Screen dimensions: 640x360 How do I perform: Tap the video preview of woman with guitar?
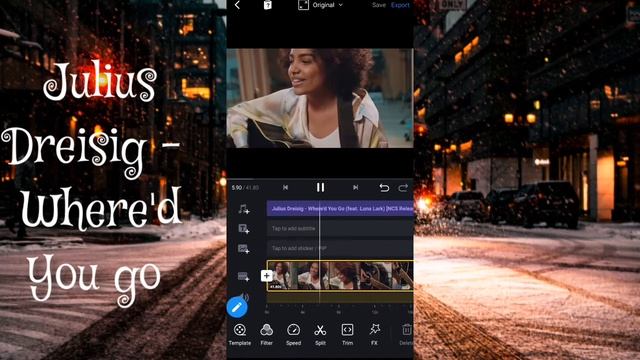click(320, 98)
